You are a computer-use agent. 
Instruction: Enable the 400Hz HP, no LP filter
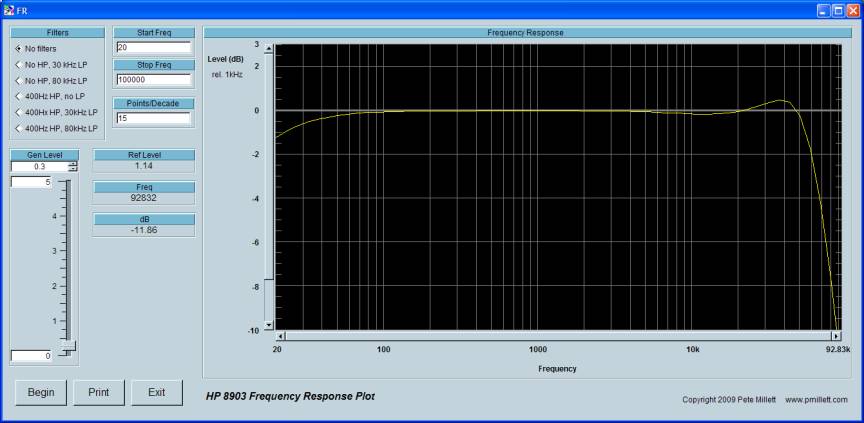(x=18, y=96)
